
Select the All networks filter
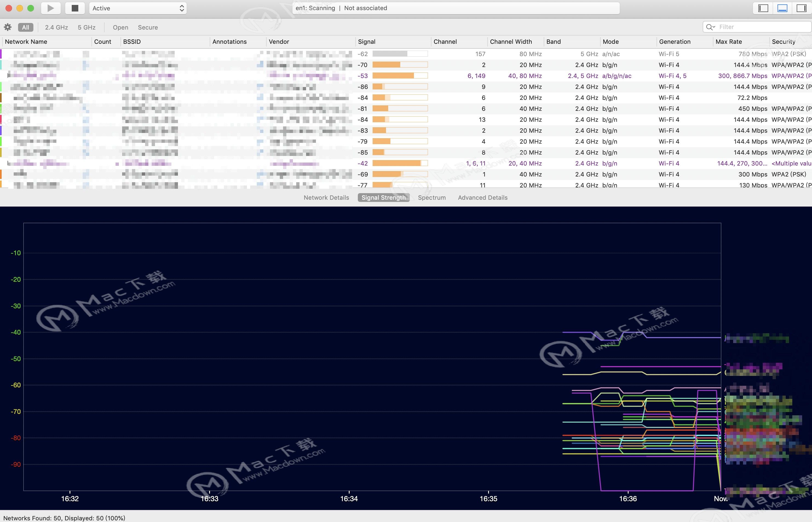[x=25, y=27]
